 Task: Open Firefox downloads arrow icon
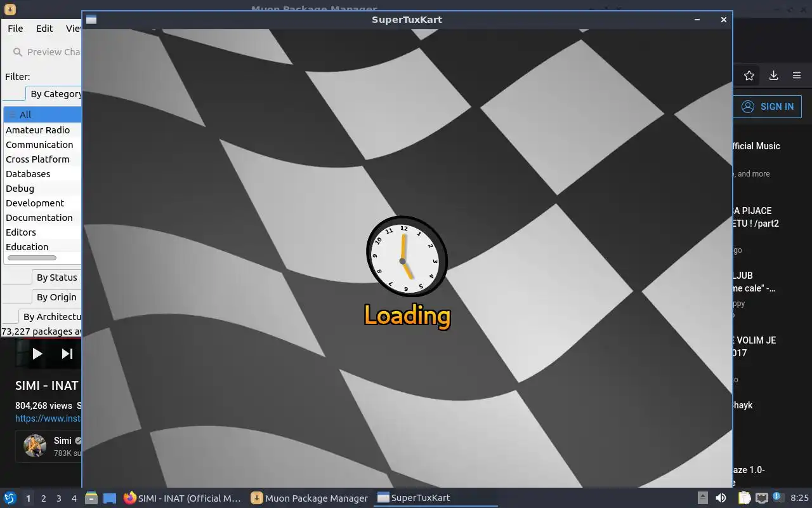click(x=773, y=76)
